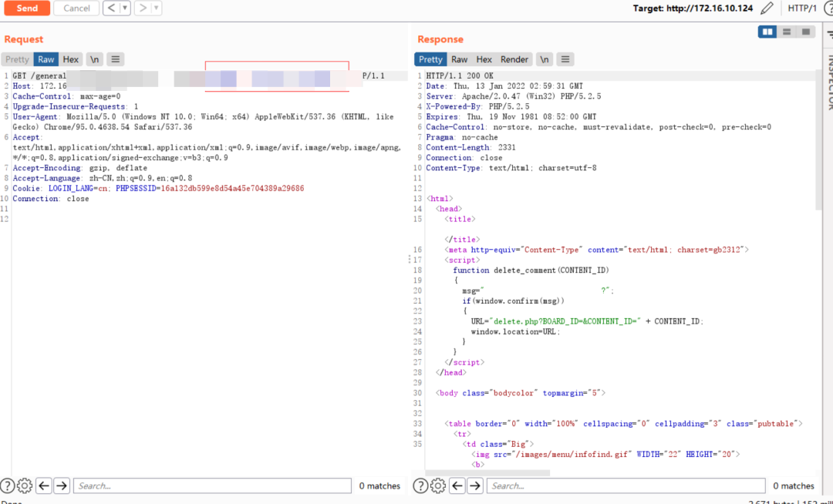Click the Expires header in Response

pos(511,116)
